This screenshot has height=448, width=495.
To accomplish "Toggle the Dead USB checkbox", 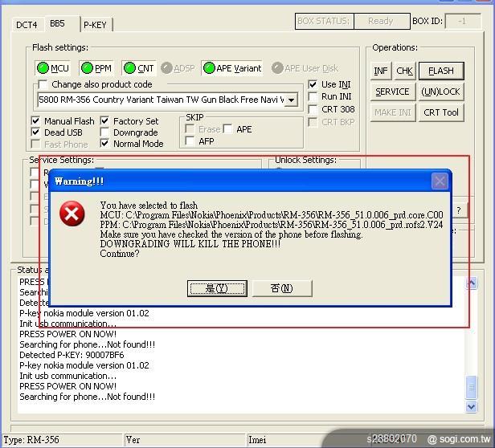I will [x=36, y=132].
